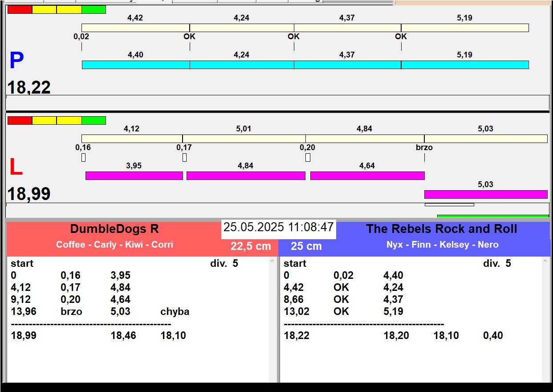The height and width of the screenshot is (392, 553).
Task: Click the brzo label under the L lane bar
Action: coord(424,147)
